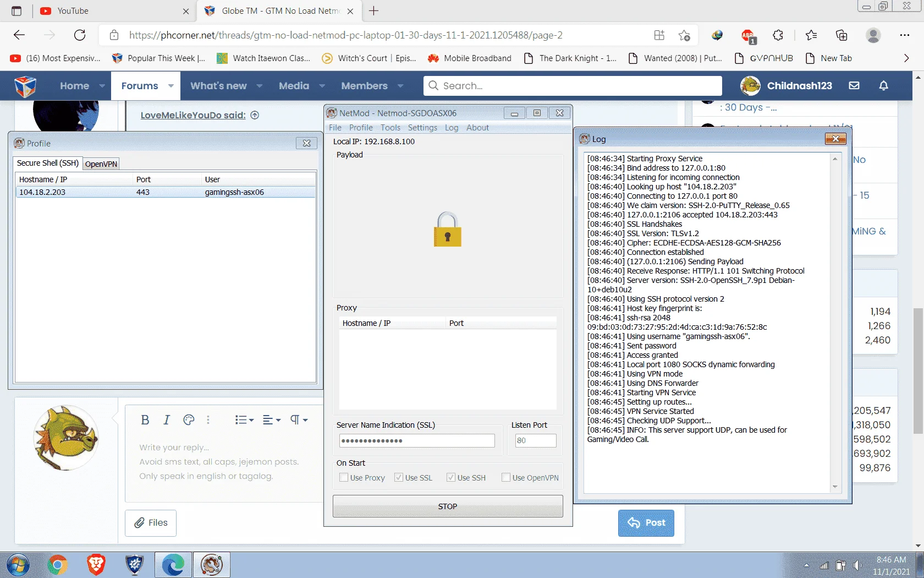
Task: Open the text alignment dropdown in editor
Action: pos(272,420)
